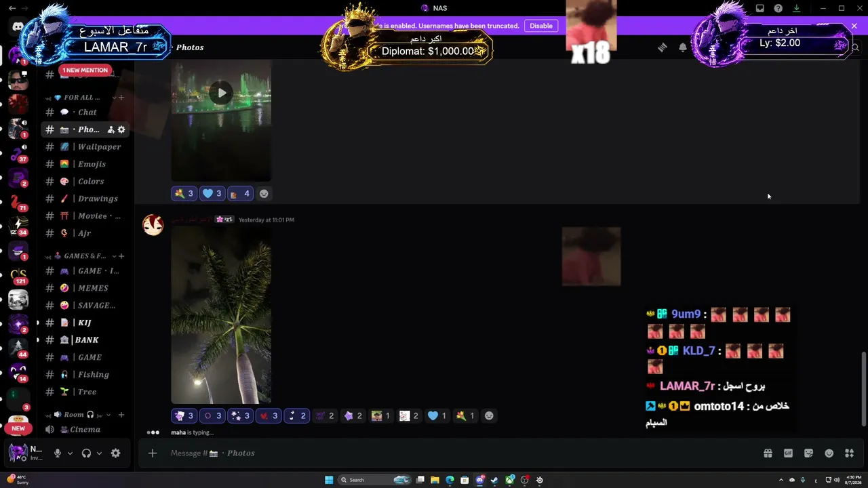Jump to the 1 New Mention pill

tap(85, 70)
